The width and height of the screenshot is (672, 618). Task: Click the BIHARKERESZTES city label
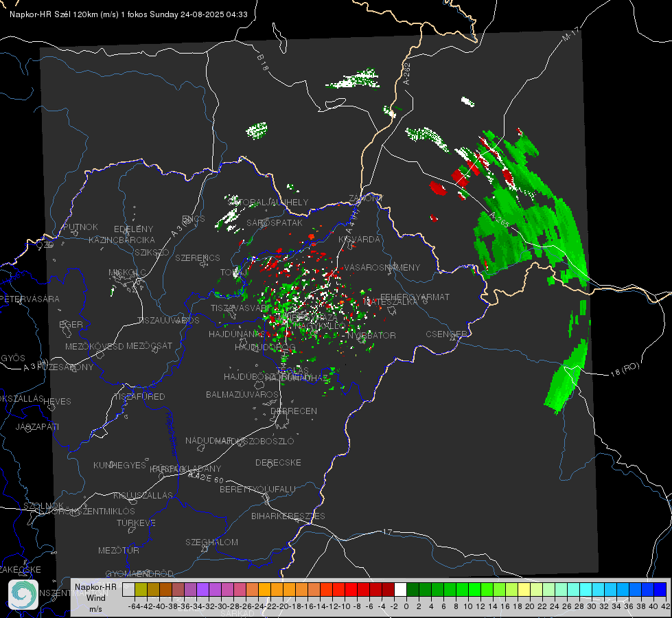pyautogui.click(x=288, y=516)
